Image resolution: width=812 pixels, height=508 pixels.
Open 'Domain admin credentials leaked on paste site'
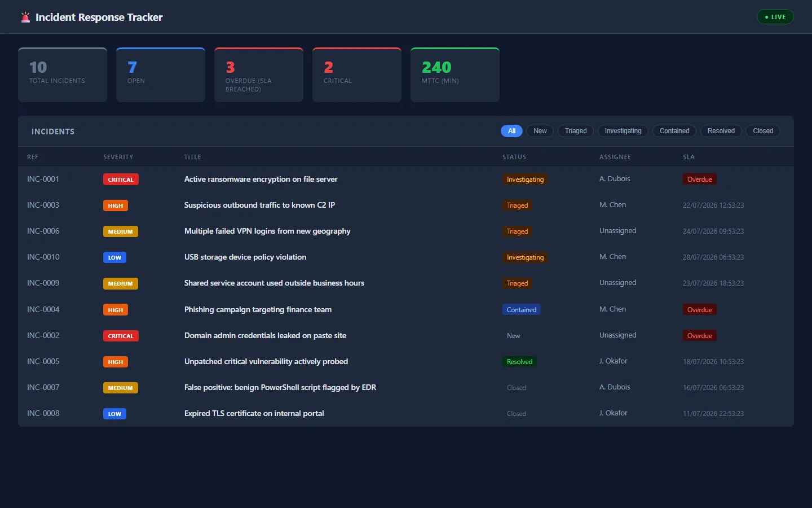click(x=265, y=335)
